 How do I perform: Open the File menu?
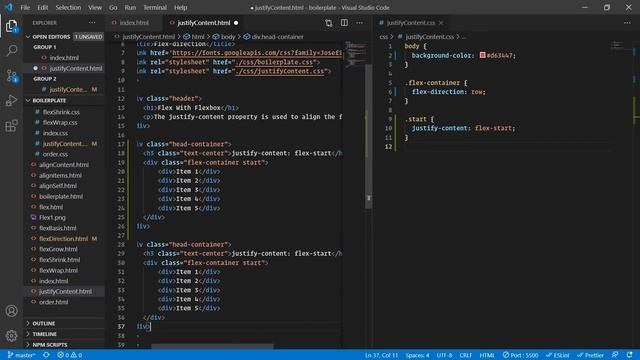pyautogui.click(x=25, y=7)
